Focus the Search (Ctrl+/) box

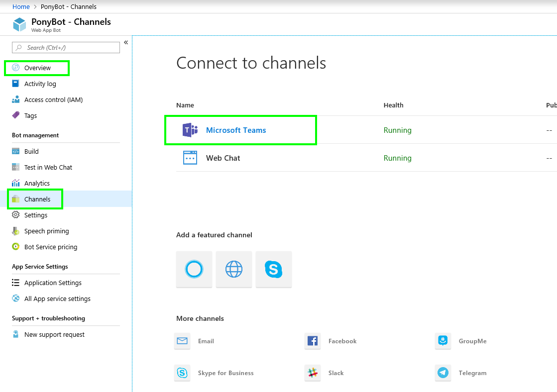[x=66, y=48]
